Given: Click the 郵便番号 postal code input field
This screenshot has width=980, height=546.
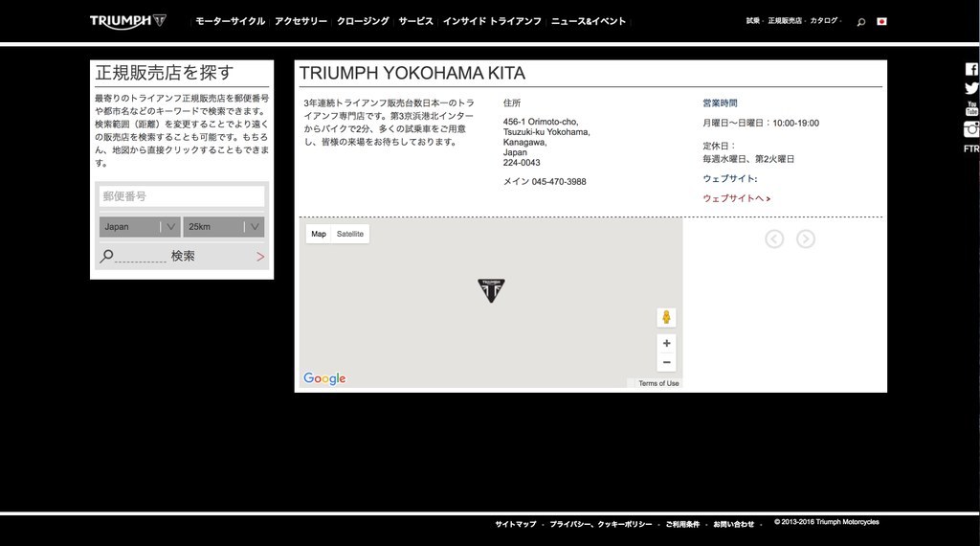Looking at the screenshot, I should point(182,196).
